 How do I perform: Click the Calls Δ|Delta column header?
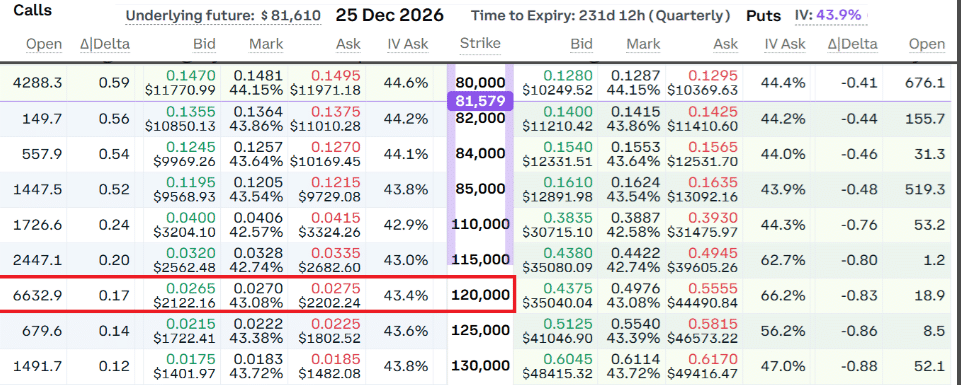coord(105,44)
